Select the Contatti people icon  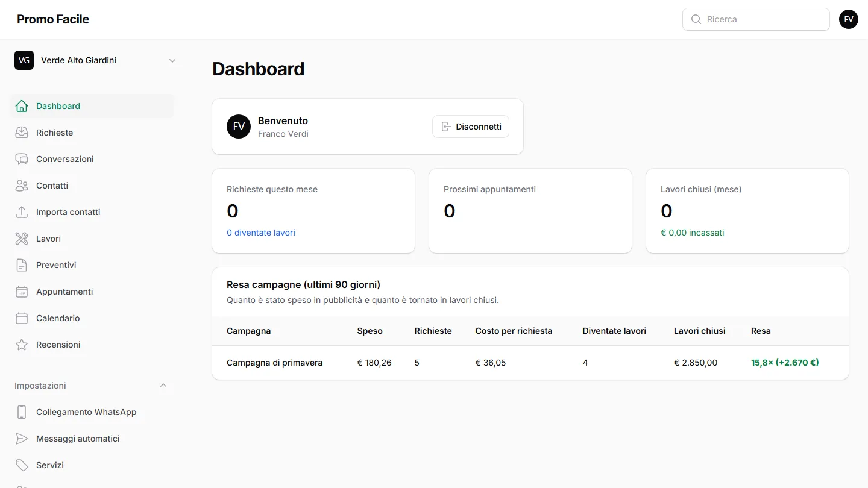(22, 186)
